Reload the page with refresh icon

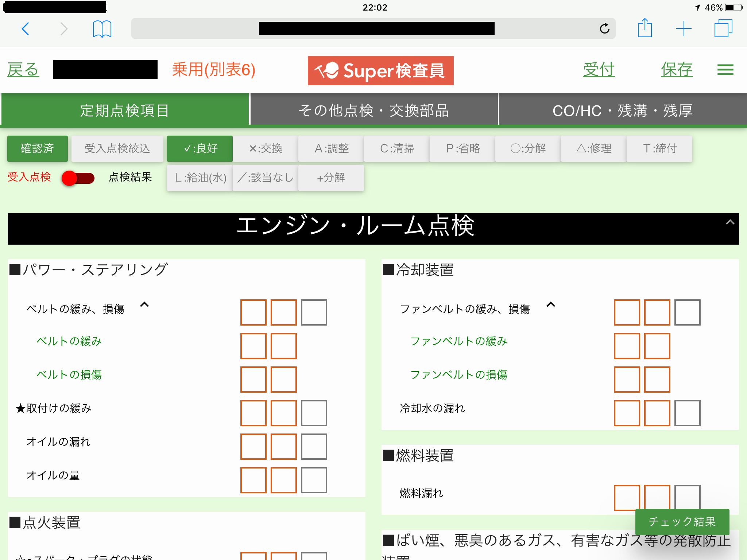[604, 28]
